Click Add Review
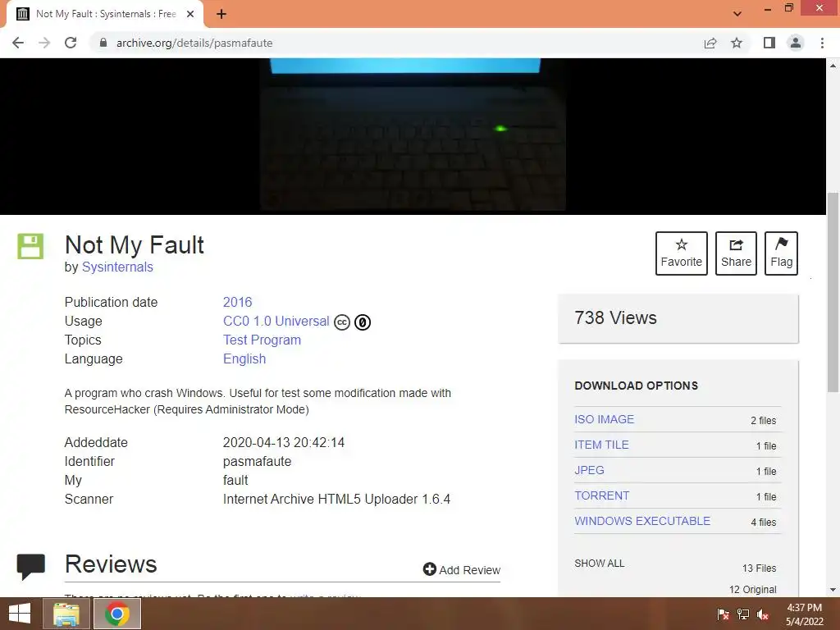Screen dimensions: 840x630 pos(461,569)
